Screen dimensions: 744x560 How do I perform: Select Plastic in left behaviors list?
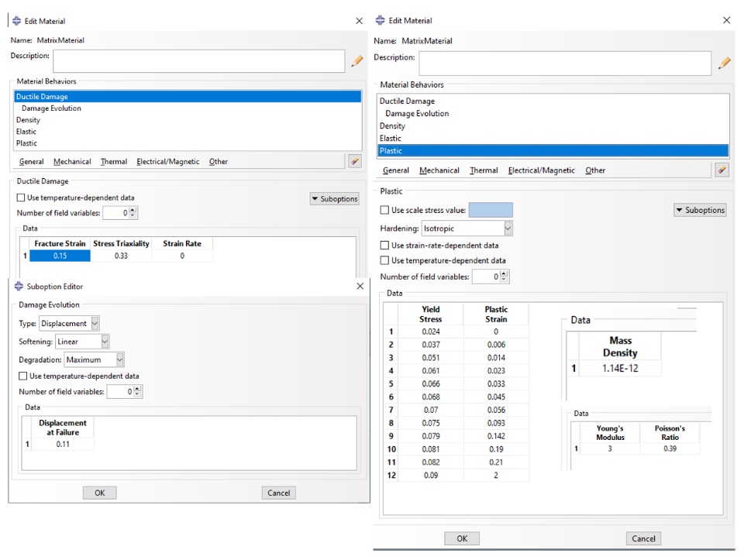point(188,143)
